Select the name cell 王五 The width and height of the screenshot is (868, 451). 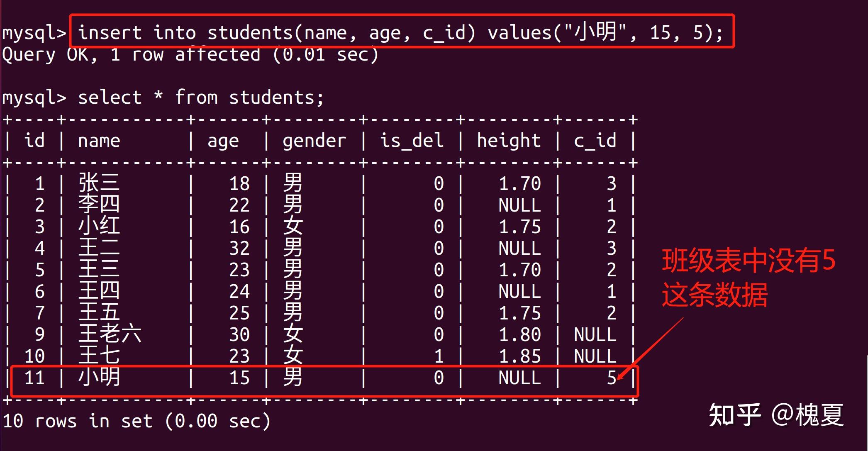99,312
